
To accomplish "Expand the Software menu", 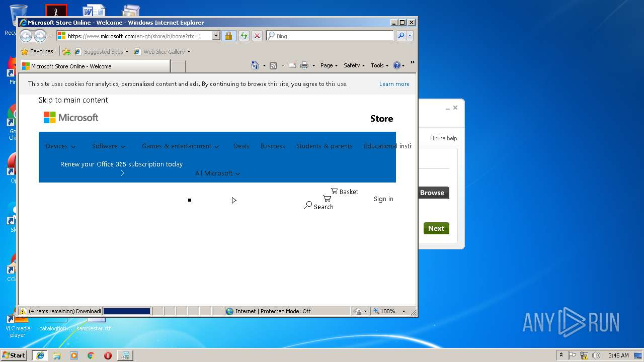I will click(x=109, y=146).
